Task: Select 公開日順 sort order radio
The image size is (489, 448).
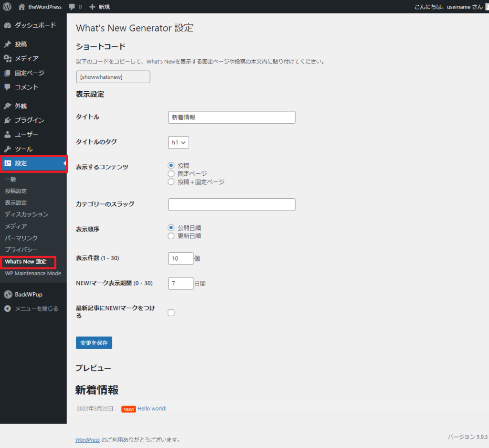Action: coord(171,228)
